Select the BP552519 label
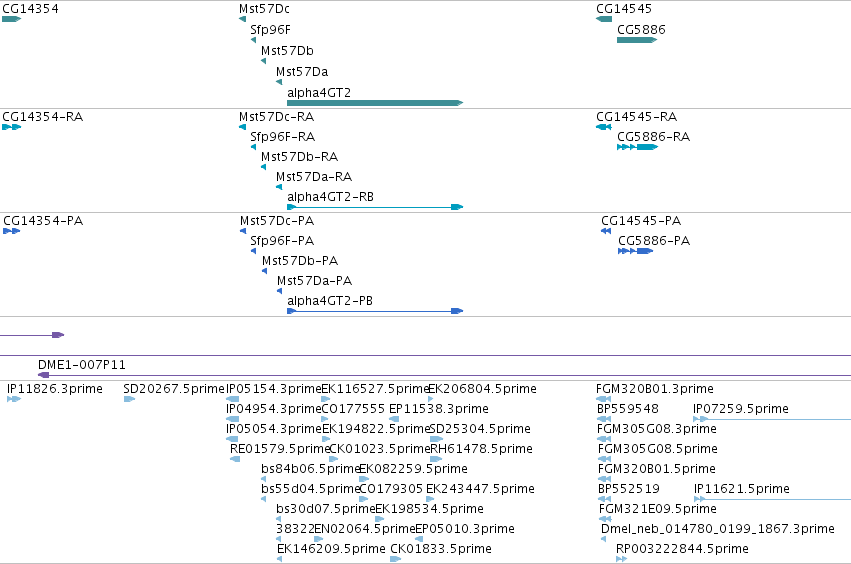 point(629,489)
